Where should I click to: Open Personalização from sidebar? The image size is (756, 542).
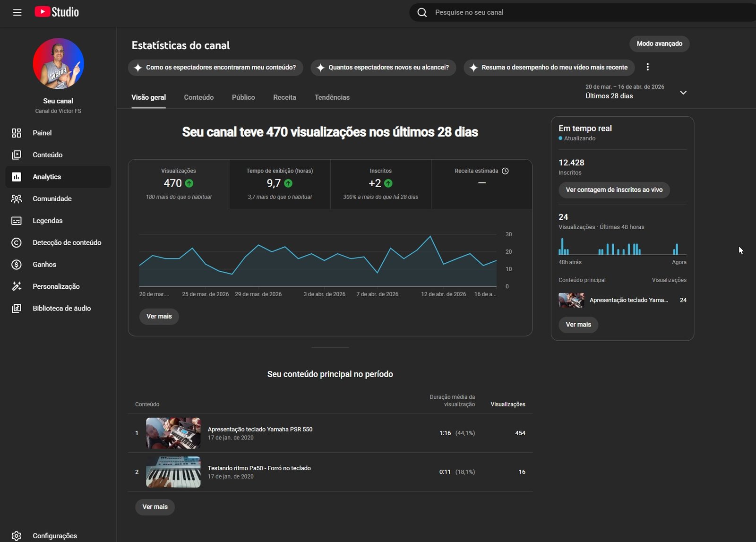[x=56, y=286]
